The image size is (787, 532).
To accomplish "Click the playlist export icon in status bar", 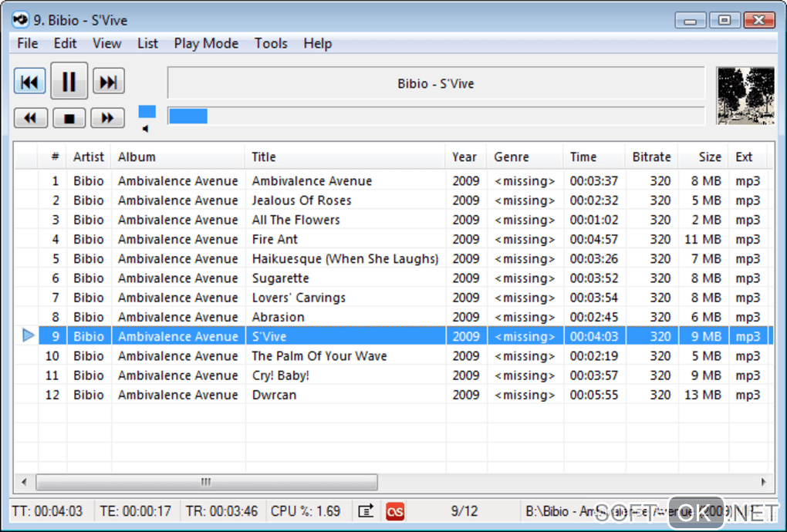I will click(x=366, y=511).
